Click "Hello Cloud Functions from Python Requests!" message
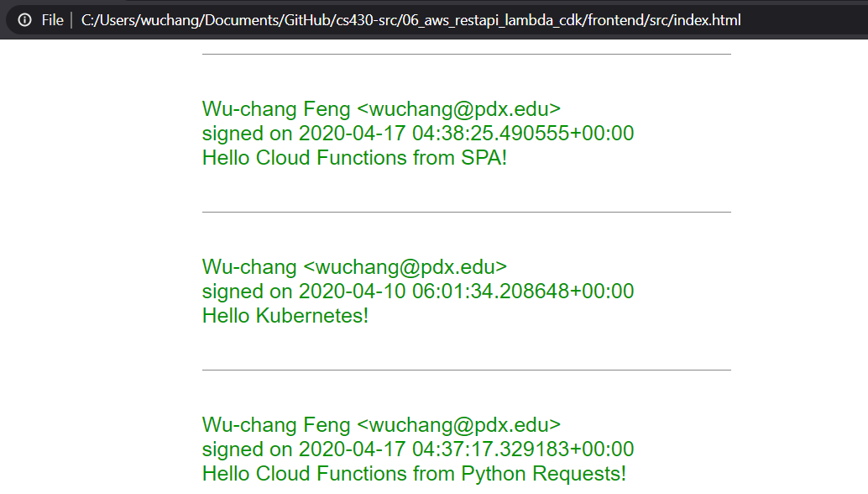This screenshot has height=494, width=868. 414,473
